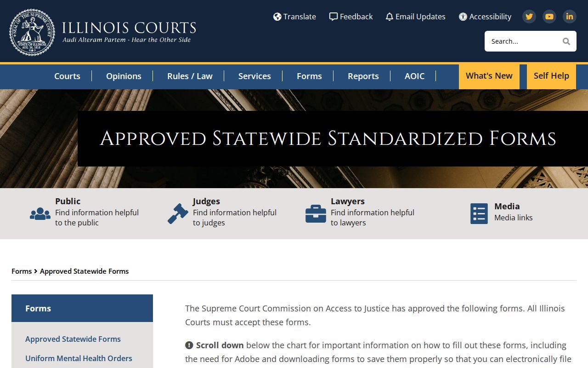Click the Judges gavel icon
The image size is (588, 368).
point(178,213)
